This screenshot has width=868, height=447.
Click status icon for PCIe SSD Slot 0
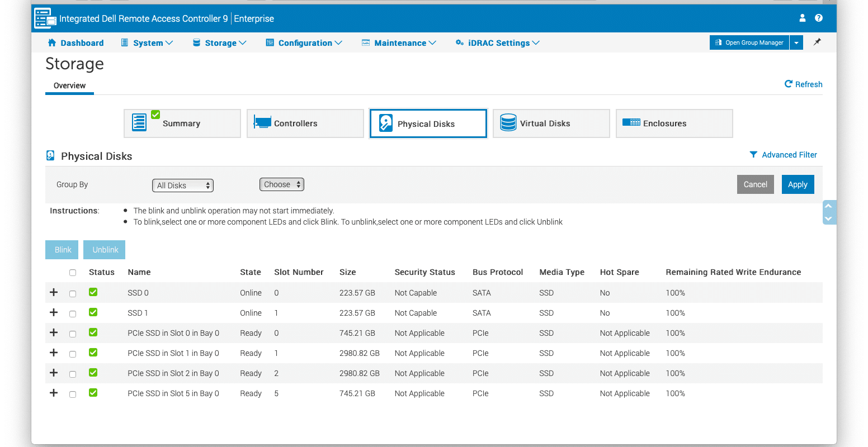click(x=93, y=332)
